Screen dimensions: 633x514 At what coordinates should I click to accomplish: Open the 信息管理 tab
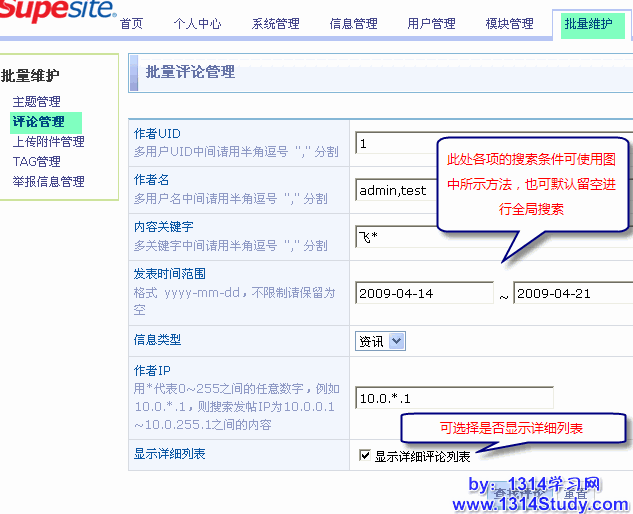[353, 24]
